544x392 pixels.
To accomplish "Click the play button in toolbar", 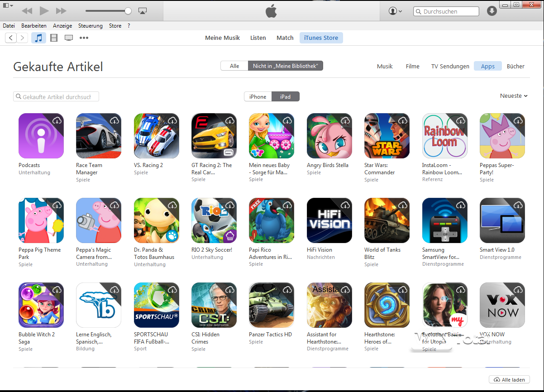I will pyautogui.click(x=44, y=10).
